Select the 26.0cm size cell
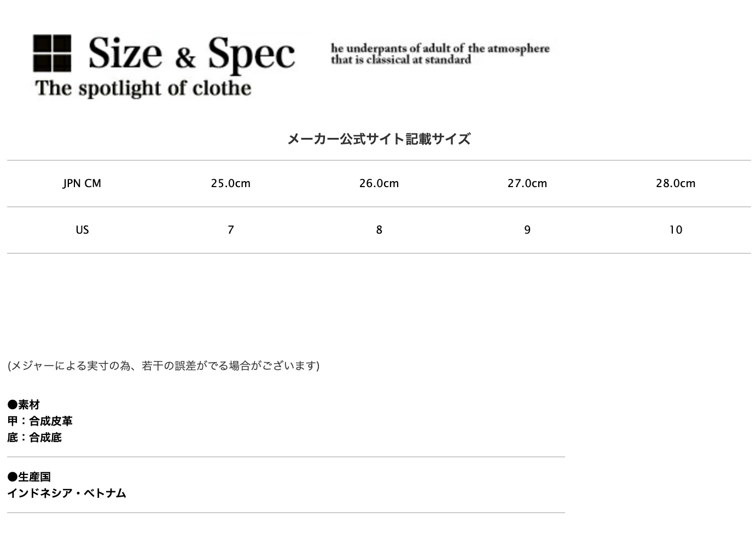Screen dimensions: 756x534 [x=379, y=183]
